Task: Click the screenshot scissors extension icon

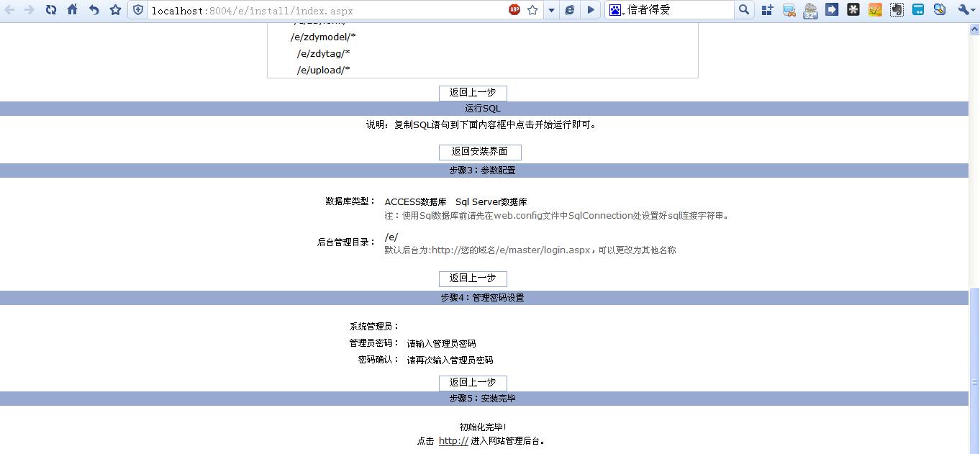Action: [789, 10]
